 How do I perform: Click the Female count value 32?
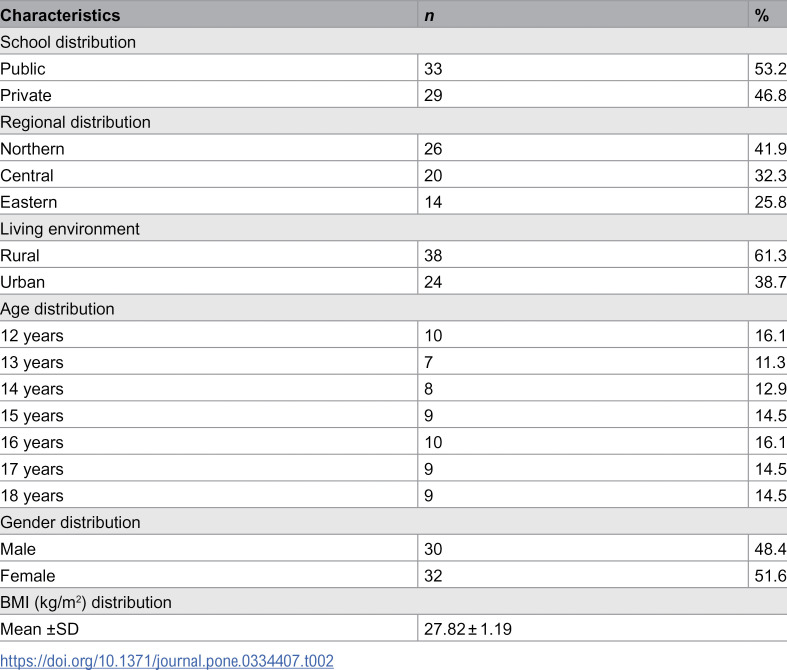[433, 576]
